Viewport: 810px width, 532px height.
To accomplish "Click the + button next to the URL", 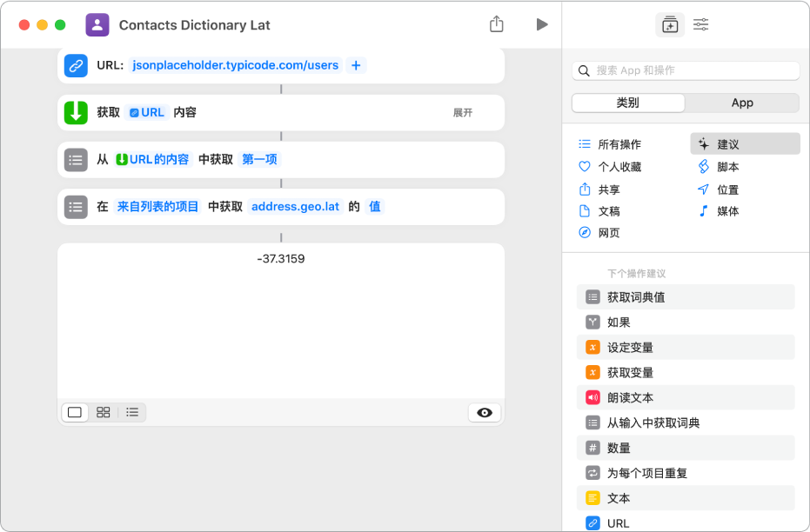I will point(355,64).
